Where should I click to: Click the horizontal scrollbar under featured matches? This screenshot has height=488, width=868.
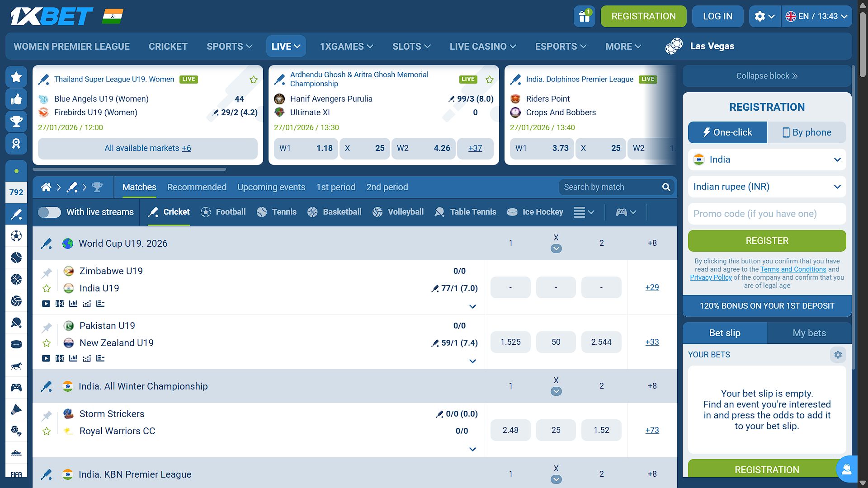129,169
